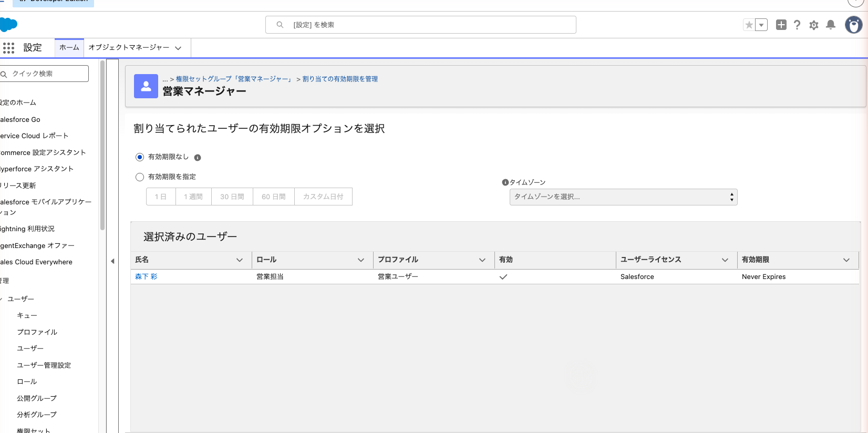This screenshot has height=433, width=868.
Task: Choose the カスタム日付 option
Action: pos(323,197)
